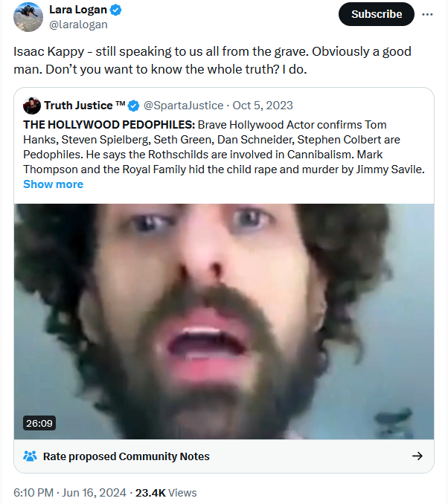448x504 pixels.
Task: Open Lara Logan's profile avatar
Action: point(28,17)
